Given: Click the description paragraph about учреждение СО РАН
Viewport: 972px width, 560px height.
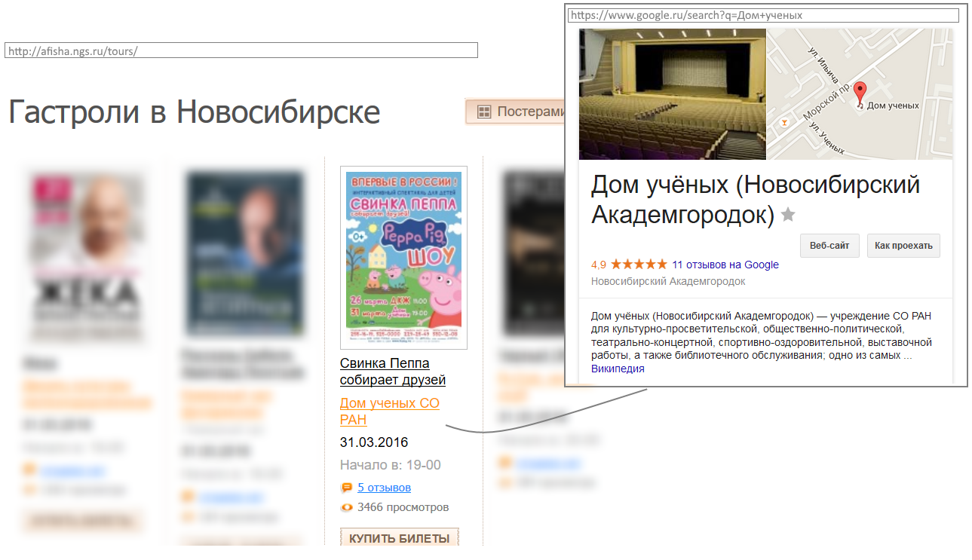Looking at the screenshot, I should (x=762, y=336).
